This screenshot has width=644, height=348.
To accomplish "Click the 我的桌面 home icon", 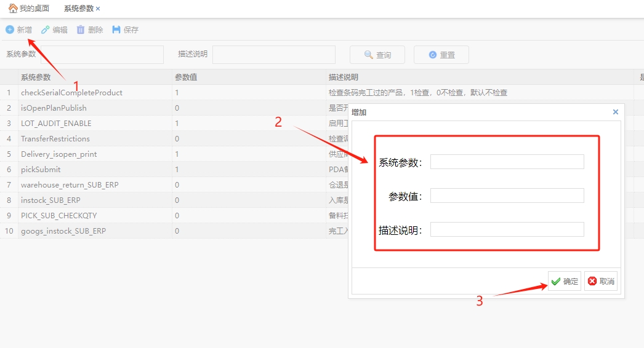I will (x=12, y=9).
